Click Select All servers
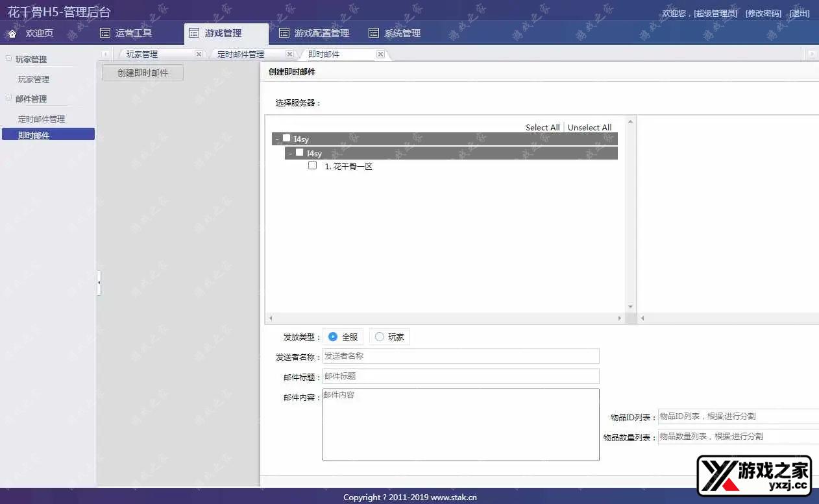 point(543,128)
